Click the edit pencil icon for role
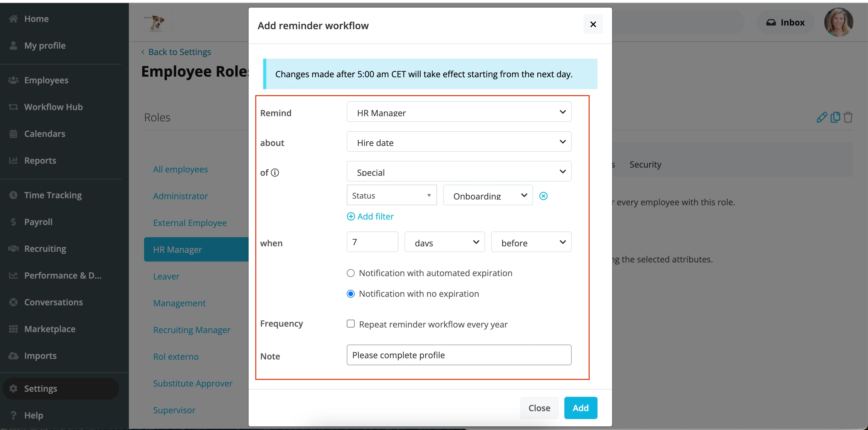Viewport: 868px width, 430px height. point(821,117)
